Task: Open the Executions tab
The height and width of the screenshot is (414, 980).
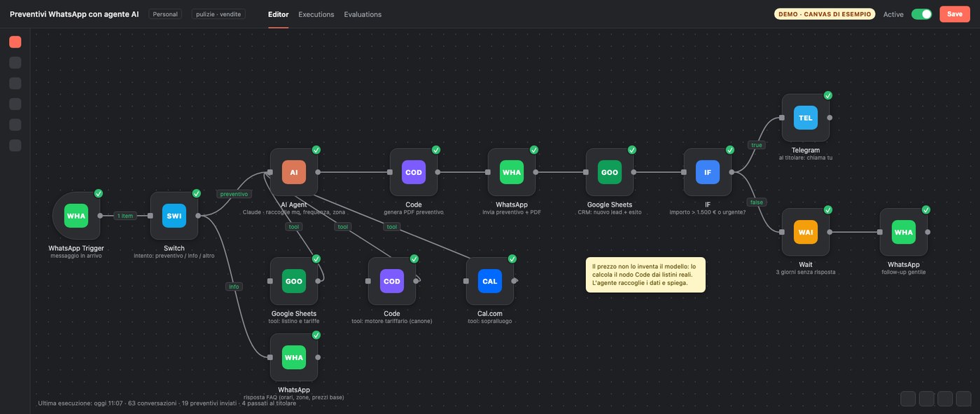Action: (316, 14)
